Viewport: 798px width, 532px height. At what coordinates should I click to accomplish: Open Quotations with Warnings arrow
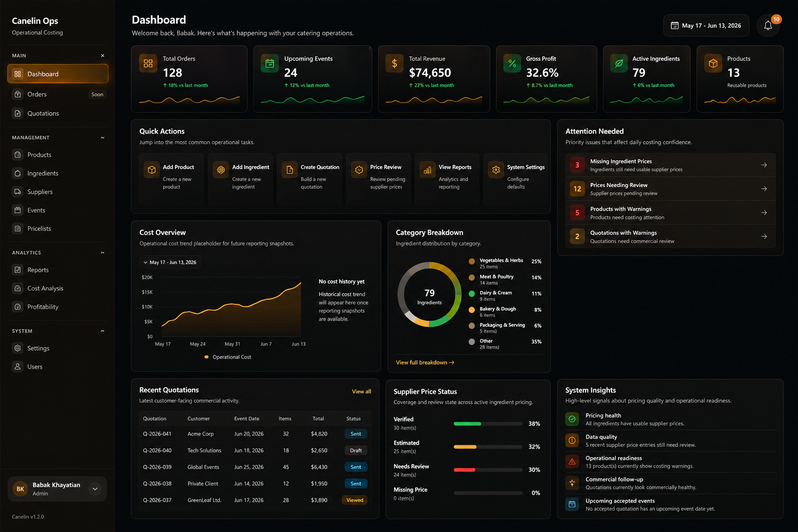(x=764, y=236)
